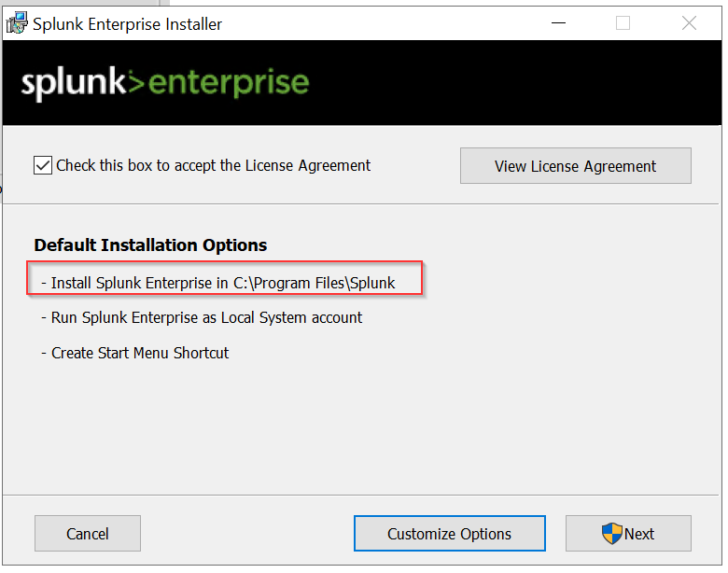Proceed with the Next button
This screenshot has height=573, width=728.
pos(628,533)
